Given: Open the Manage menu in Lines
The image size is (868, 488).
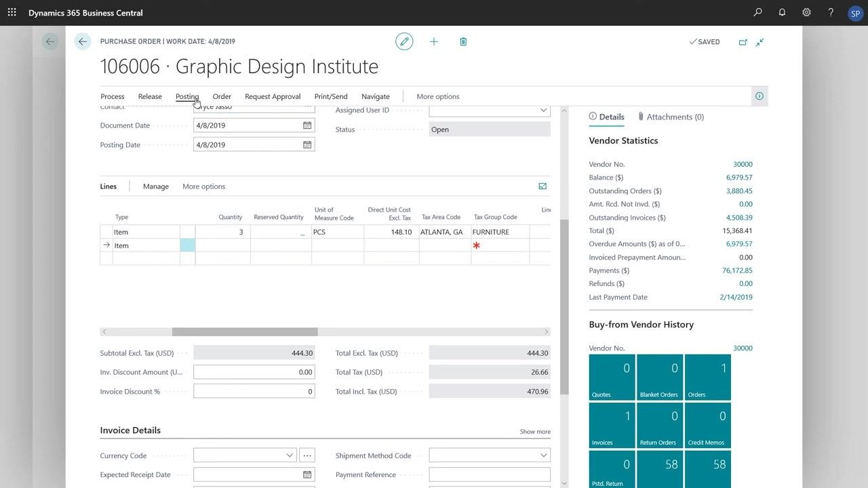Looking at the screenshot, I should point(156,186).
